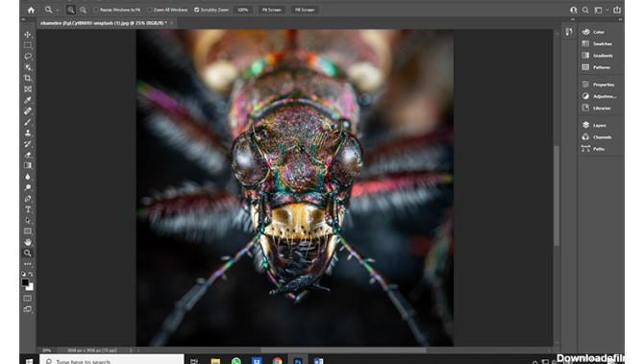Select the Object Selection tool
Image resolution: width=644 pixels, height=364 pixels.
(x=28, y=67)
